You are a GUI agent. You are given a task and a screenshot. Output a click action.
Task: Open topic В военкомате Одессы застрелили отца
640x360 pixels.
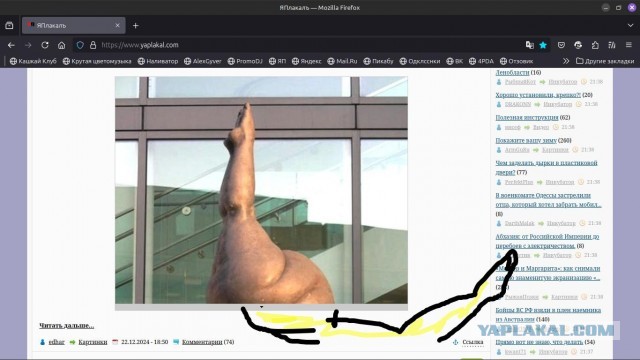click(548, 200)
